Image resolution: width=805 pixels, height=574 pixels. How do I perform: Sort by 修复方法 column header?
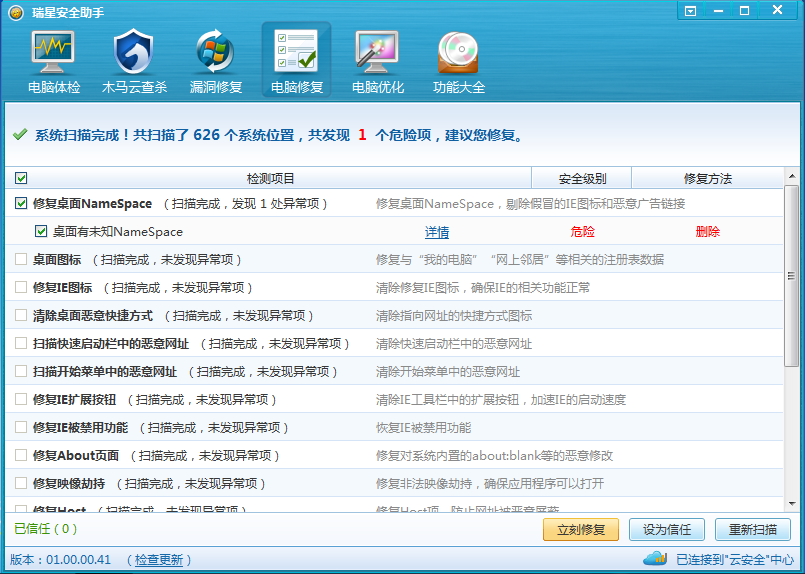click(707, 178)
